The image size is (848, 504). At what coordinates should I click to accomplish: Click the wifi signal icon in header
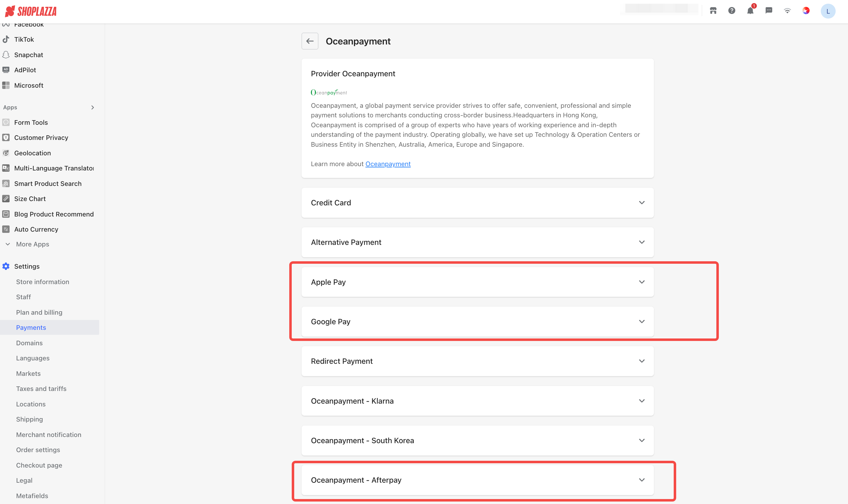click(787, 11)
